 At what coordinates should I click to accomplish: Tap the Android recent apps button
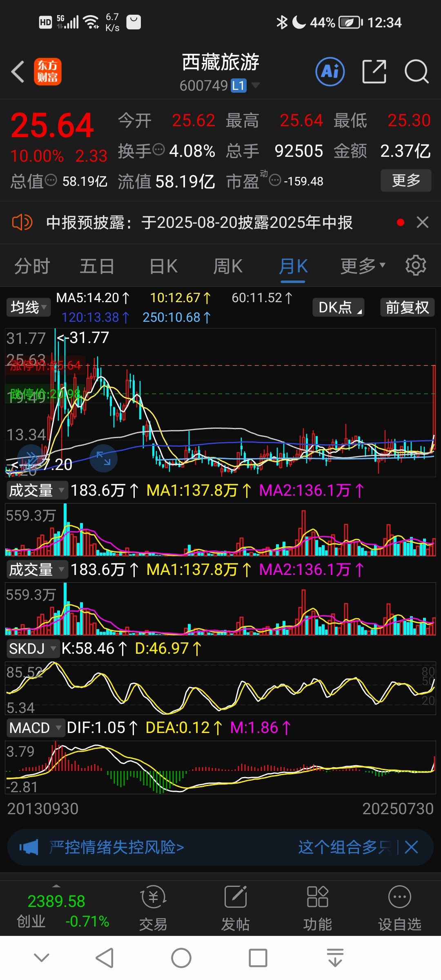(258, 958)
